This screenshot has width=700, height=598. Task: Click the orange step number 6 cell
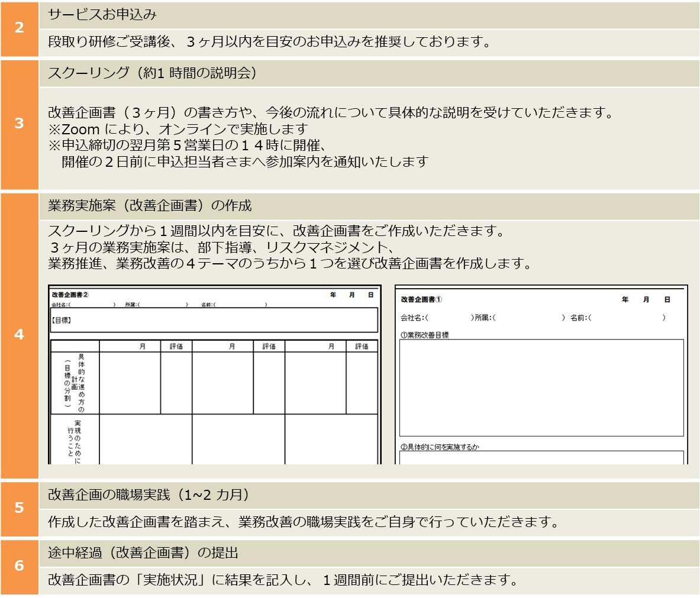[19, 567]
